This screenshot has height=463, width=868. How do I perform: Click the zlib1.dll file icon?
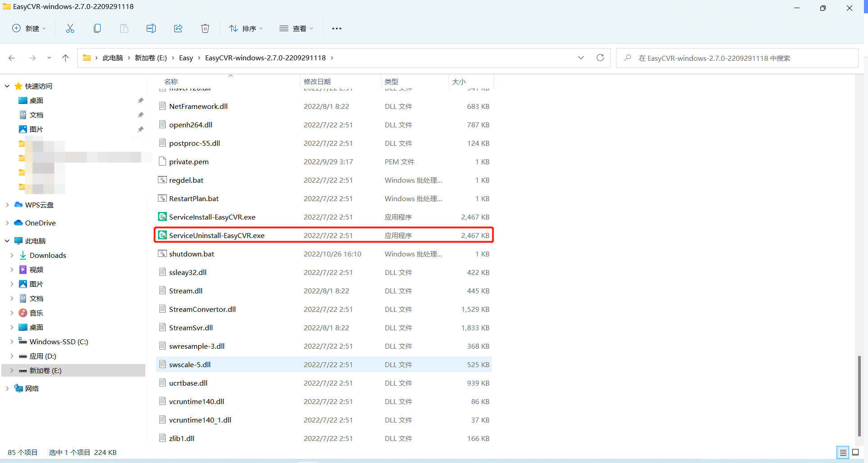[162, 438]
